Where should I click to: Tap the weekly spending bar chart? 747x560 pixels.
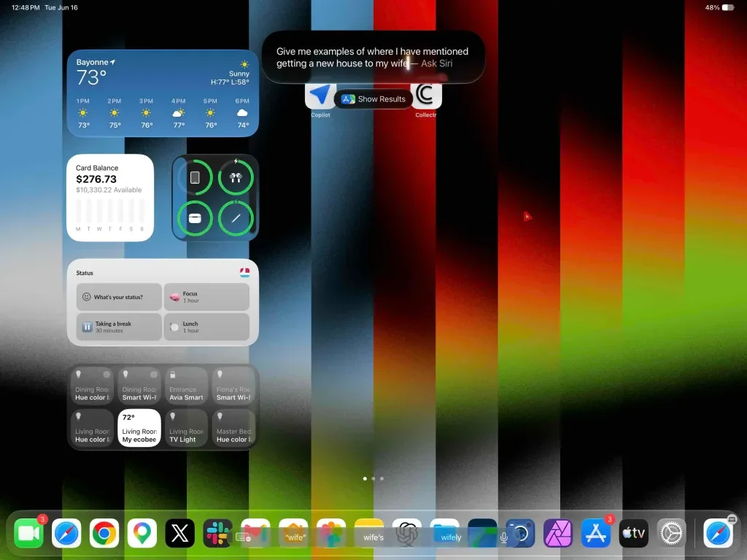point(110,215)
